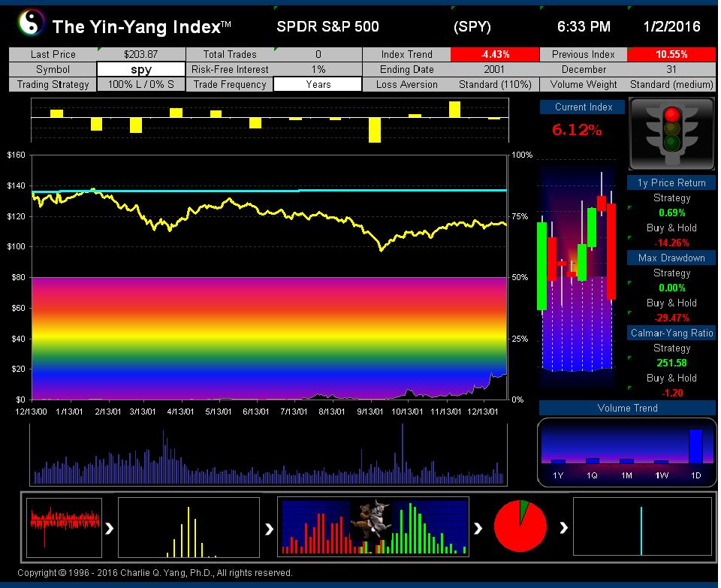Click the Volume Weight label

click(x=584, y=85)
